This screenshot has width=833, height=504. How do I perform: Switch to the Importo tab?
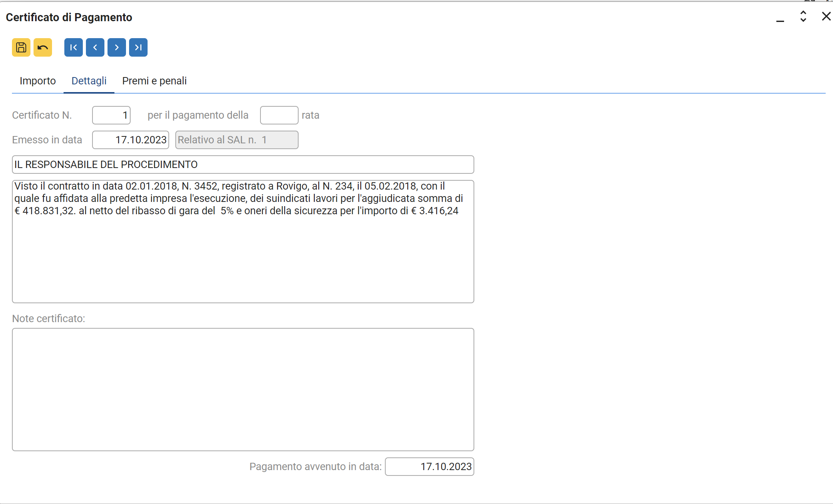[38, 81]
